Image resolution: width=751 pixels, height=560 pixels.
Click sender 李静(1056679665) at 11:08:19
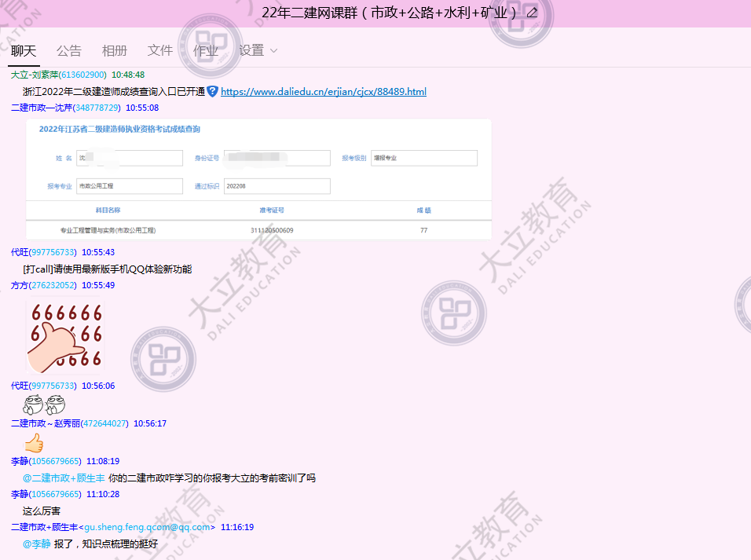coord(46,461)
